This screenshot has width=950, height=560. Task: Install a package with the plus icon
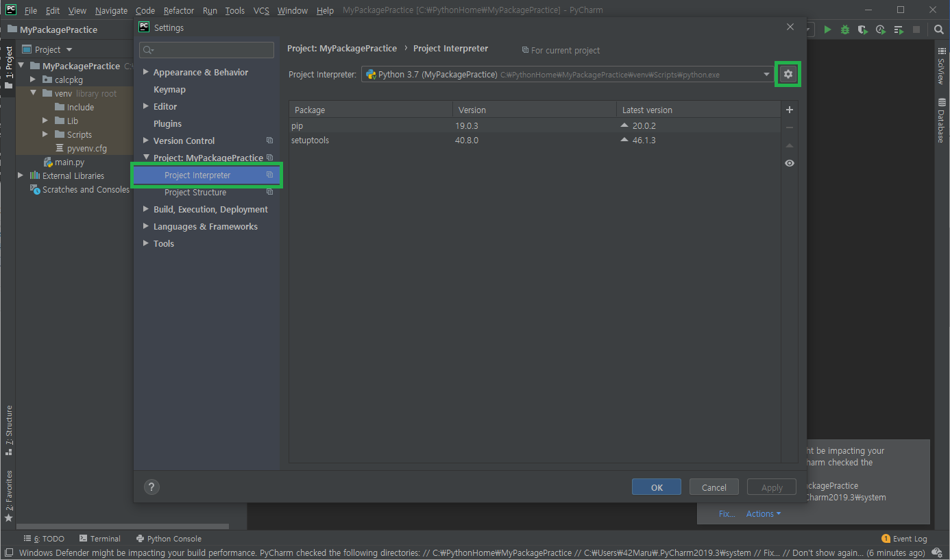(x=790, y=110)
